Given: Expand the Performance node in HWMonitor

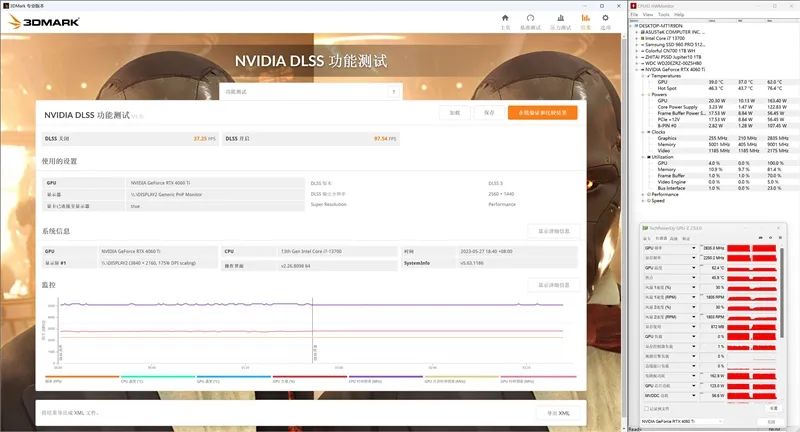Looking at the screenshot, I should tap(643, 194).
